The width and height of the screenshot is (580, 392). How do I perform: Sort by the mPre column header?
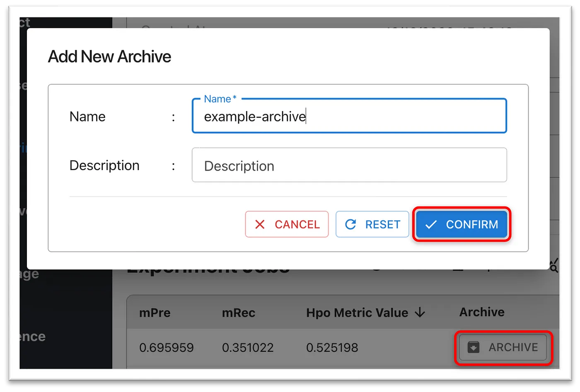click(x=155, y=313)
